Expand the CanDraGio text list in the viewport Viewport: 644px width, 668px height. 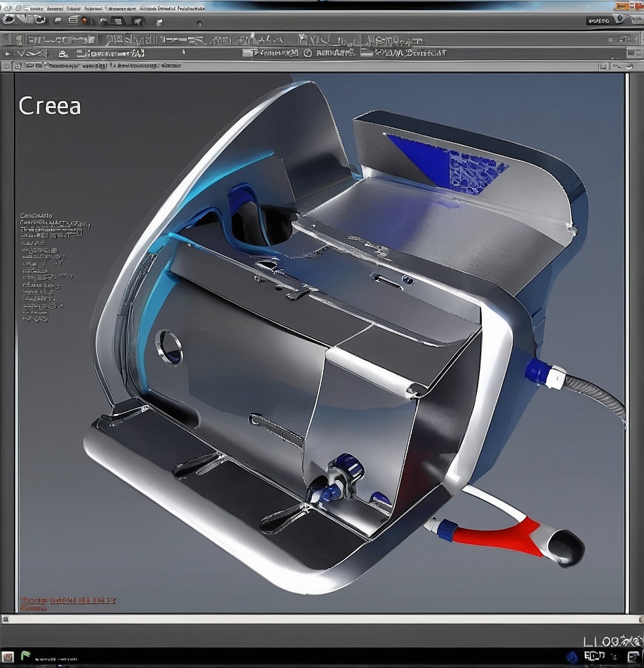[36, 215]
